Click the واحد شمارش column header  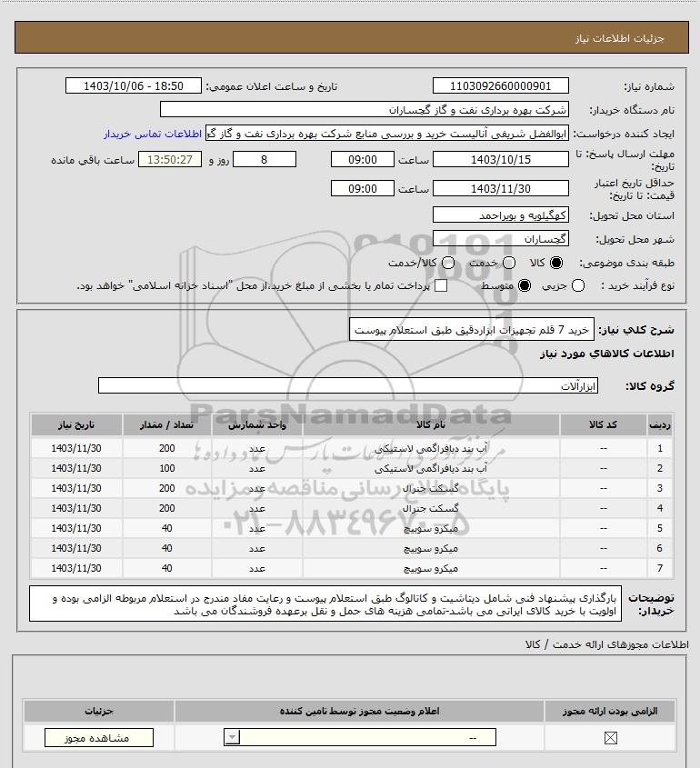[x=257, y=424]
